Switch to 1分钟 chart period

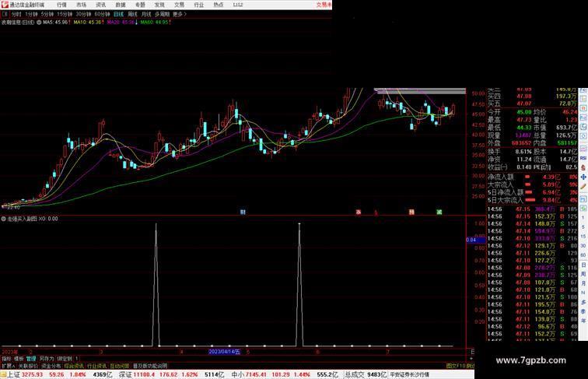click(31, 14)
